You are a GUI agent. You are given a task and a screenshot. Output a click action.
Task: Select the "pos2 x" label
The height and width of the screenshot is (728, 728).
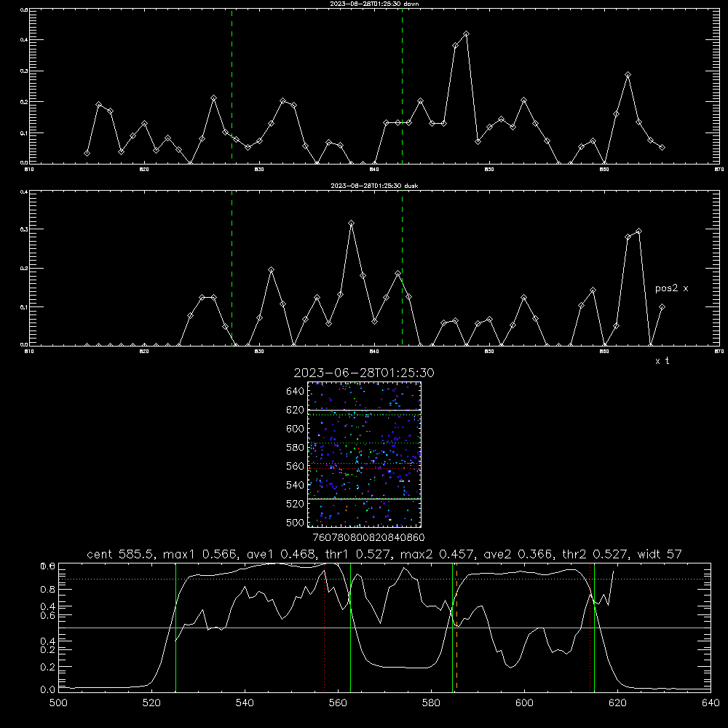point(671,288)
